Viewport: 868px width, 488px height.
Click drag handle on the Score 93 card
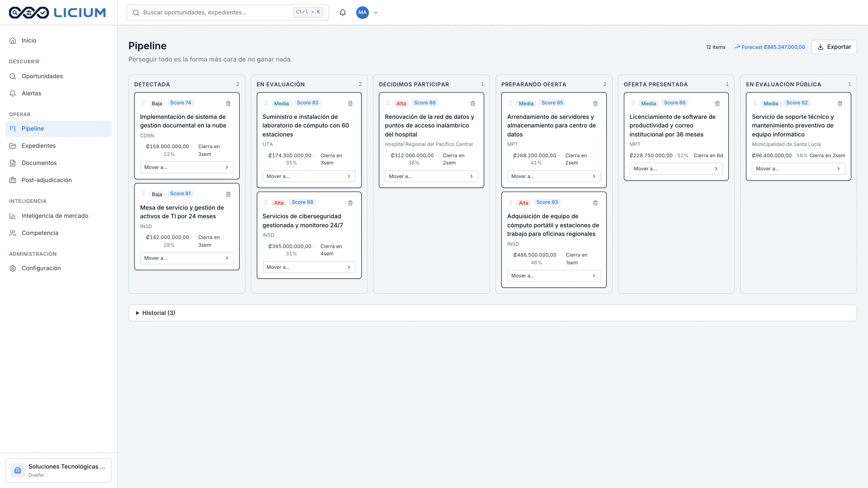click(x=510, y=202)
